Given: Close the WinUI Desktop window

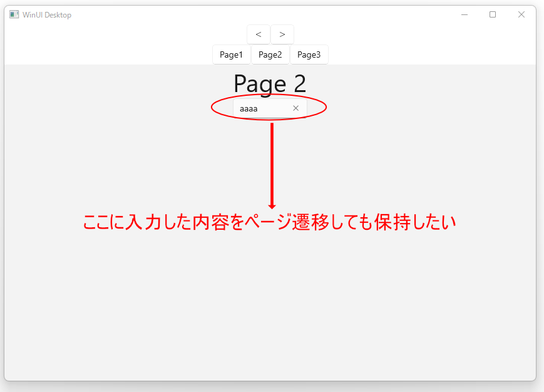Looking at the screenshot, I should point(521,14).
